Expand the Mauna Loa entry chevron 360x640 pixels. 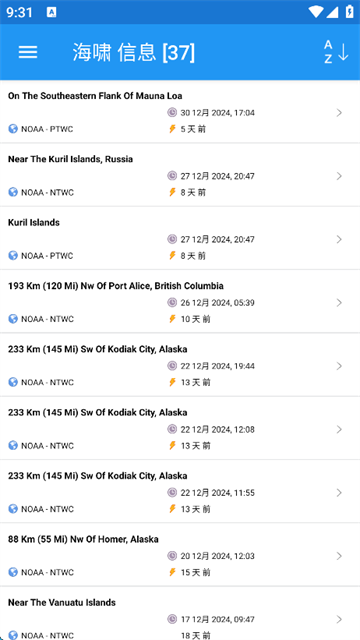point(339,113)
